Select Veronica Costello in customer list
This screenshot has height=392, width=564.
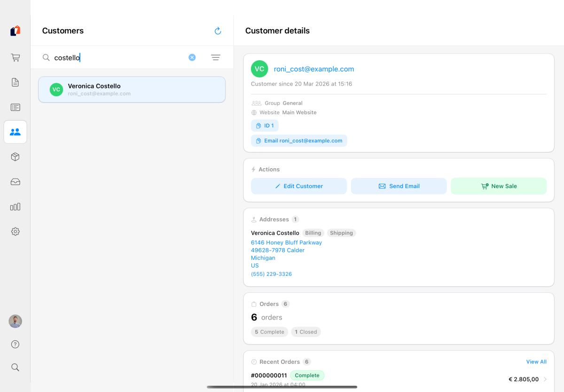point(132,89)
